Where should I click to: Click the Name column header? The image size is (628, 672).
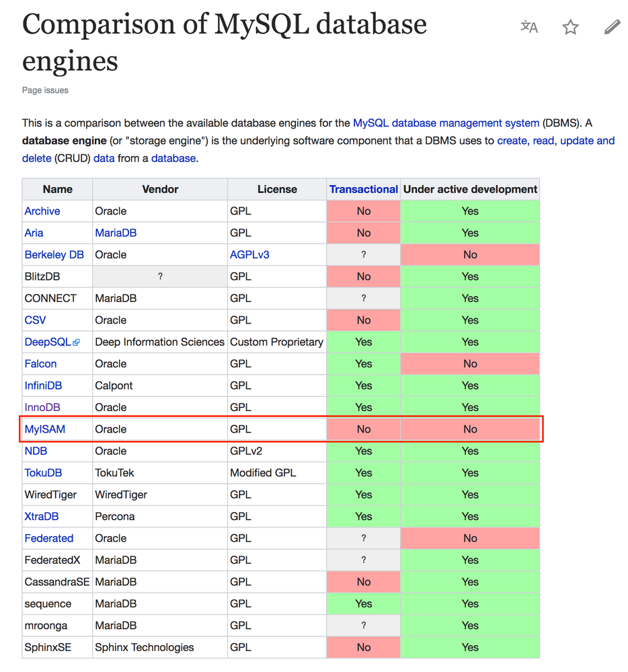[57, 189]
